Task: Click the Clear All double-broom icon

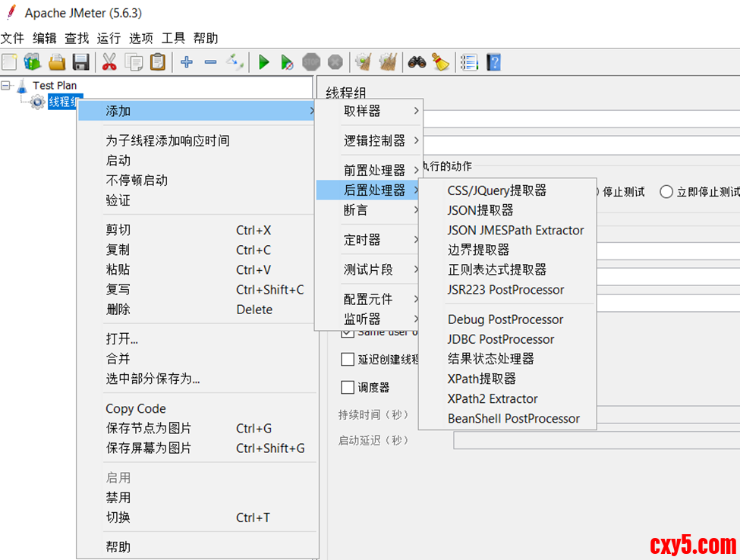Action: 389,62
